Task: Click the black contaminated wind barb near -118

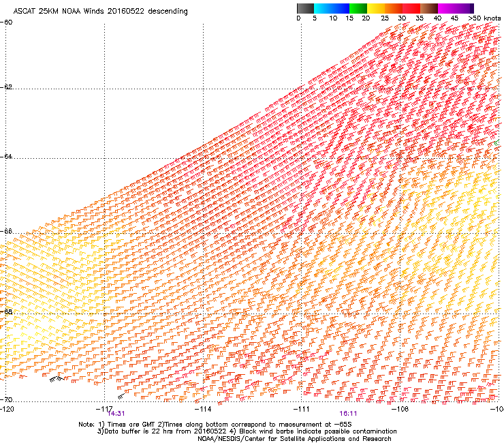Action: pyautogui.click(x=57, y=380)
